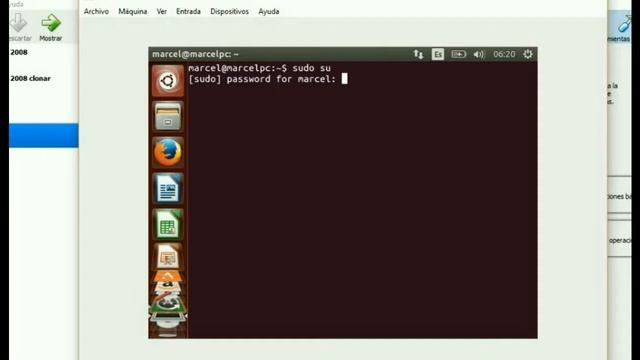
Task: Open the Es keyboard layout indicator
Action: 438,54
